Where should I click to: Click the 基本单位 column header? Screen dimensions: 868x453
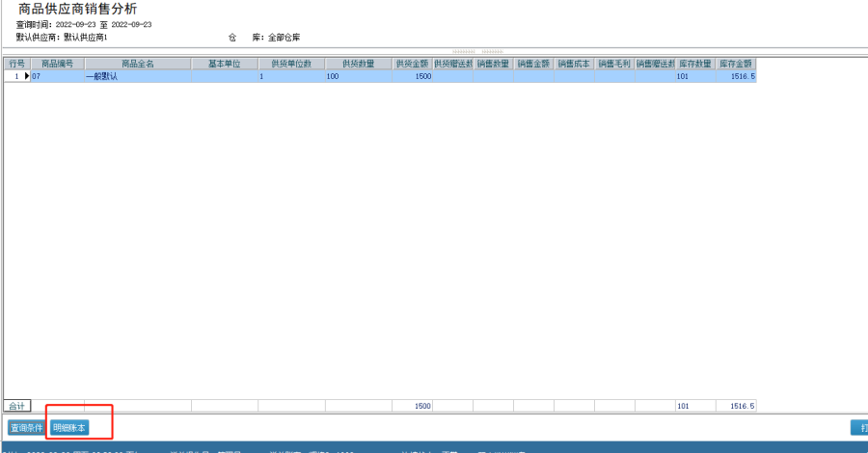[x=225, y=64]
